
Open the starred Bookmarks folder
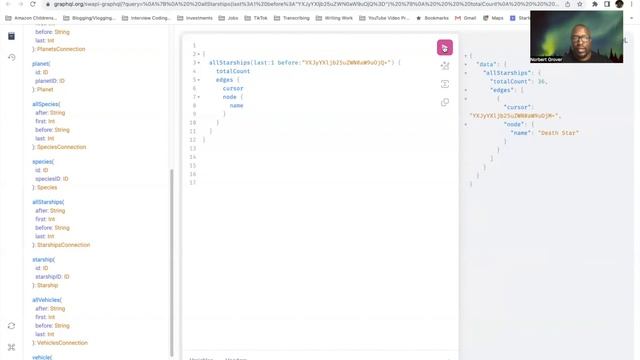tap(432, 18)
